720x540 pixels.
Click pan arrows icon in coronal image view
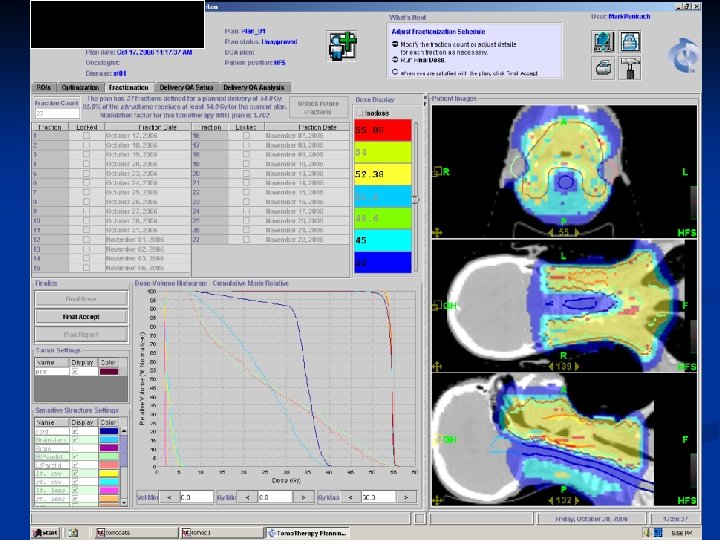(x=437, y=366)
